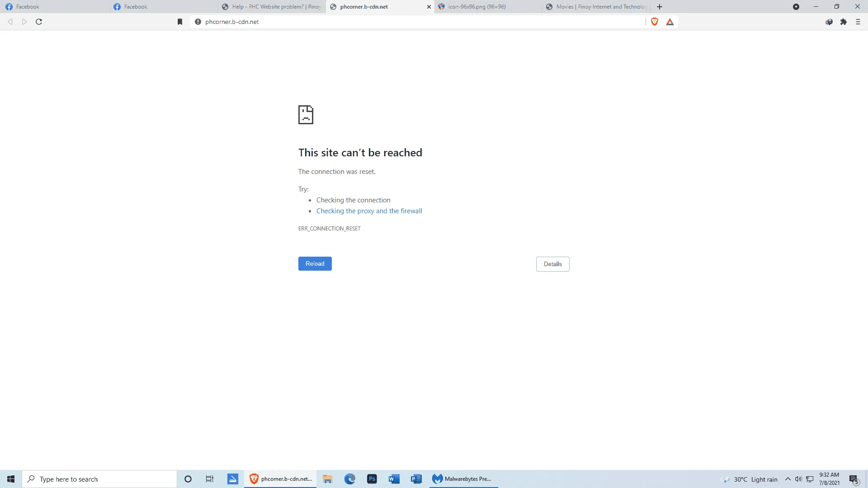Image resolution: width=868 pixels, height=488 pixels.
Task: Open a new tab with plus button
Action: (660, 7)
